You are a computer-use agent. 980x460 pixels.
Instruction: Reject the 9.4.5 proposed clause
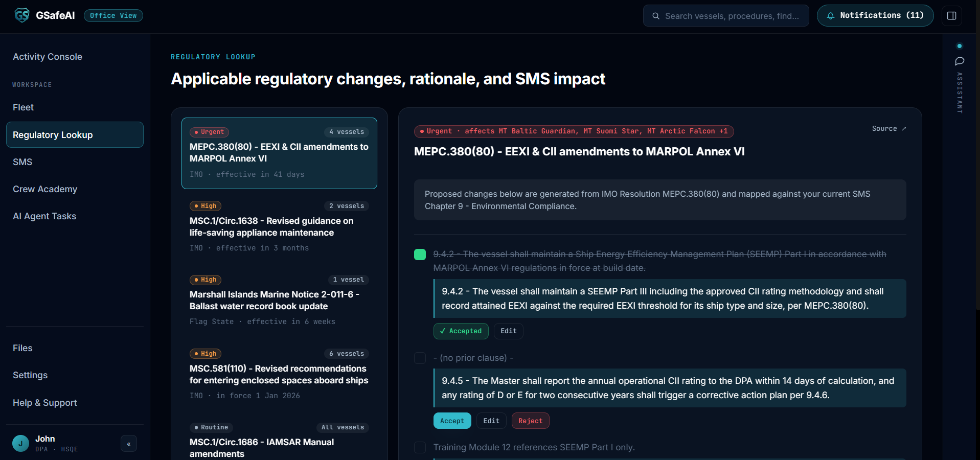pyautogui.click(x=531, y=421)
